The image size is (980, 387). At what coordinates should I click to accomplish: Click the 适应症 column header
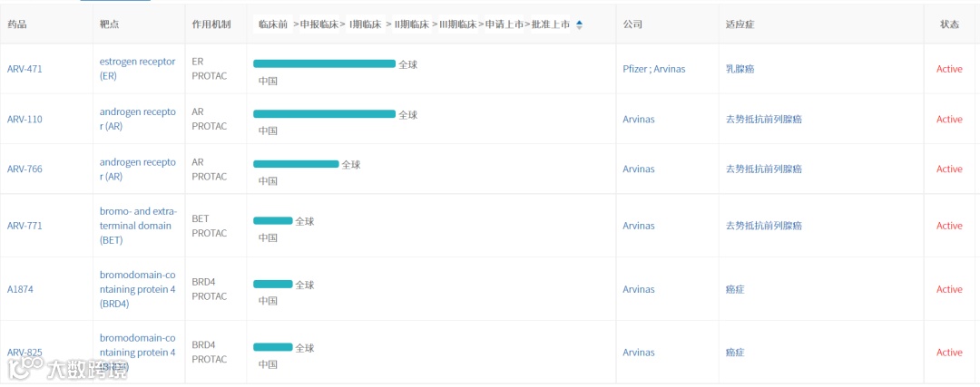tap(740, 24)
